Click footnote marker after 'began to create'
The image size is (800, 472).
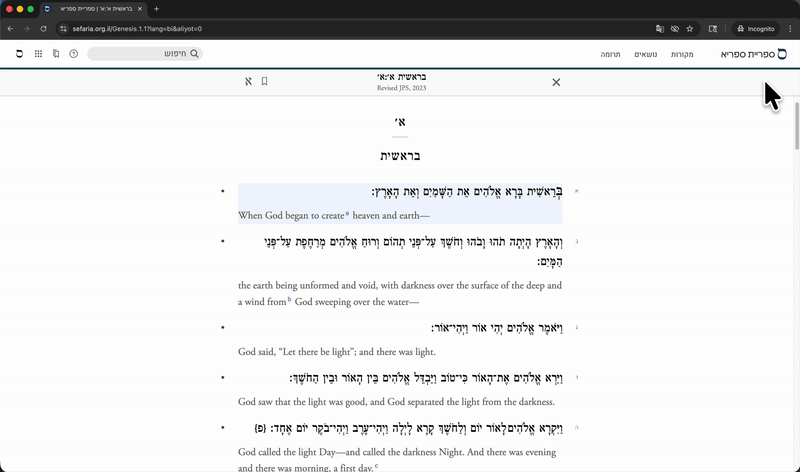coord(347,214)
